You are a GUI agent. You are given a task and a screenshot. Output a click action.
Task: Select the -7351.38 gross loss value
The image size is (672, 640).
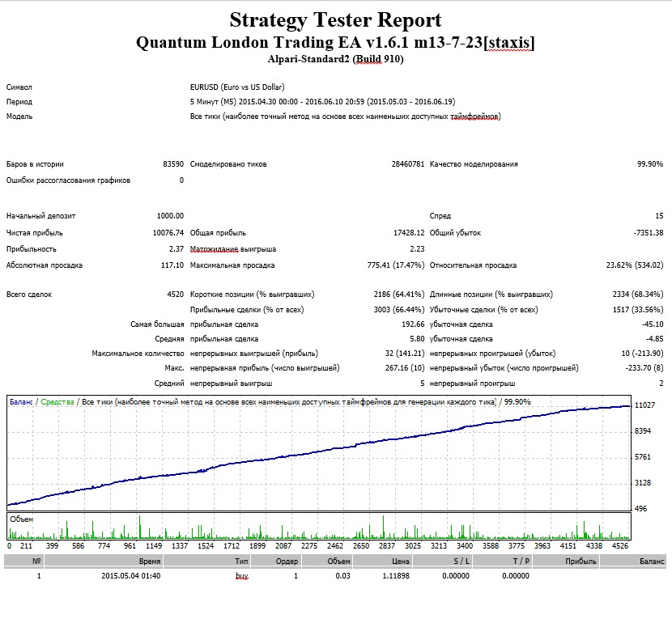tap(649, 232)
